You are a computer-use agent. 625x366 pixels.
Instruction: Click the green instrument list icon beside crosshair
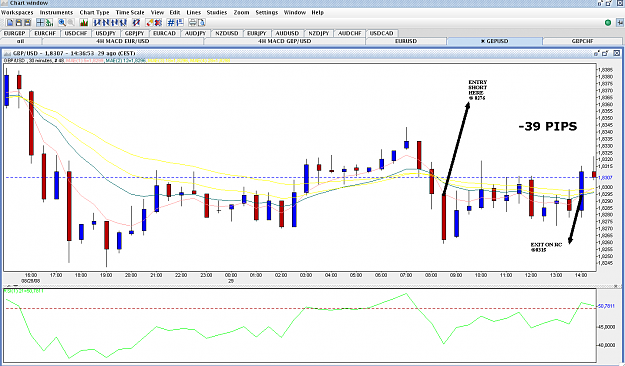pyautogui.click(x=49, y=23)
